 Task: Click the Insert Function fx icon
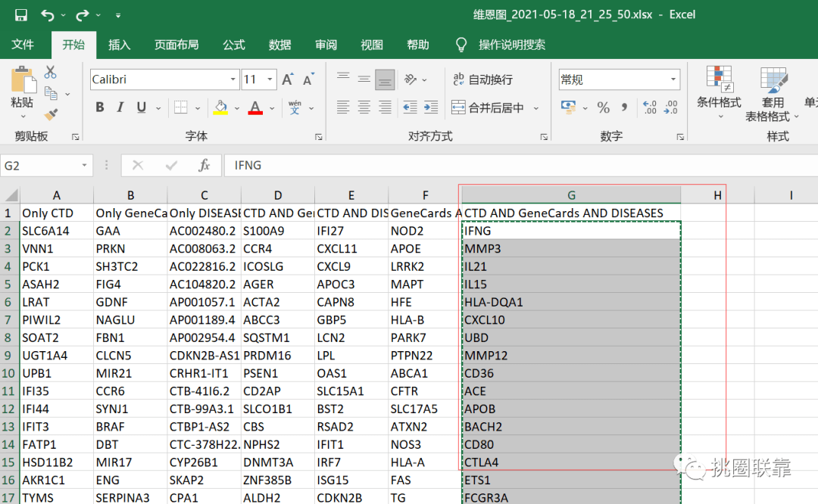pos(204,165)
